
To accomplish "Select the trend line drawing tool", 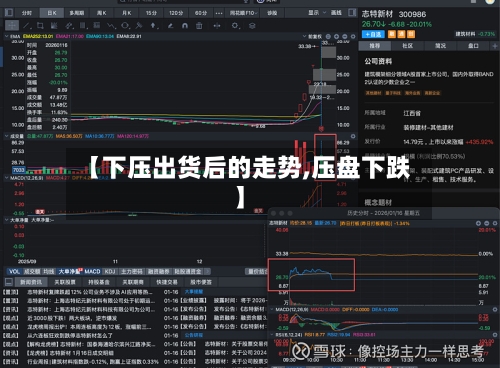I will coord(27,26).
